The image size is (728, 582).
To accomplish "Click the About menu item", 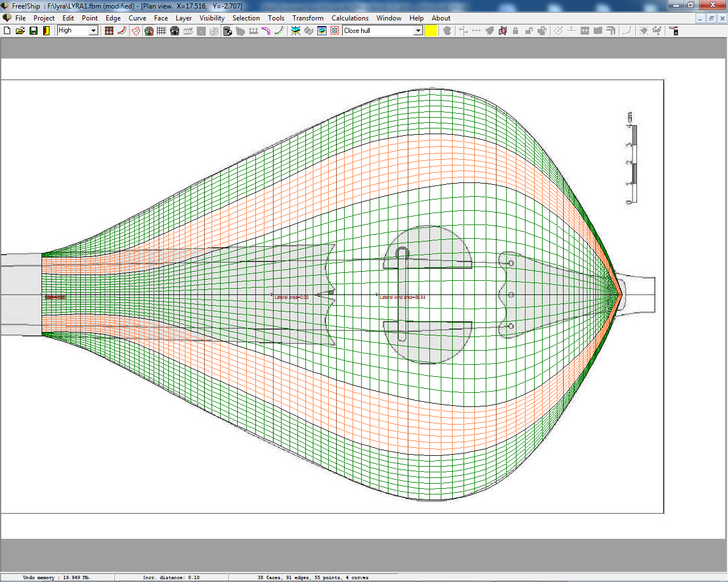I will (x=441, y=18).
